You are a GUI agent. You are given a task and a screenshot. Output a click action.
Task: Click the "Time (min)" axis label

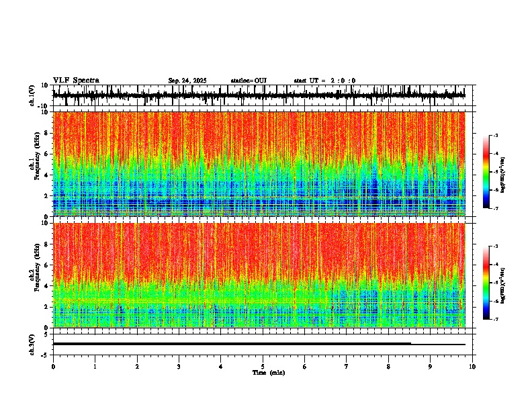point(269,373)
